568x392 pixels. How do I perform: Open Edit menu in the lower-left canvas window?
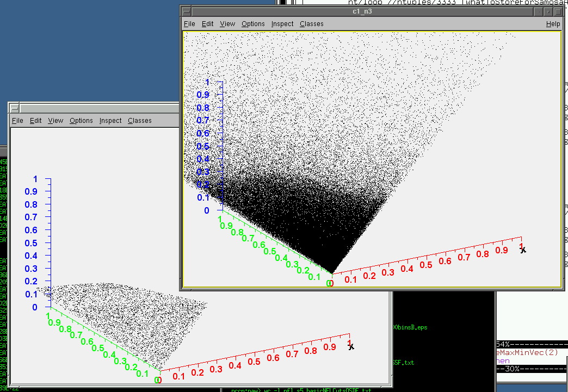click(x=36, y=121)
